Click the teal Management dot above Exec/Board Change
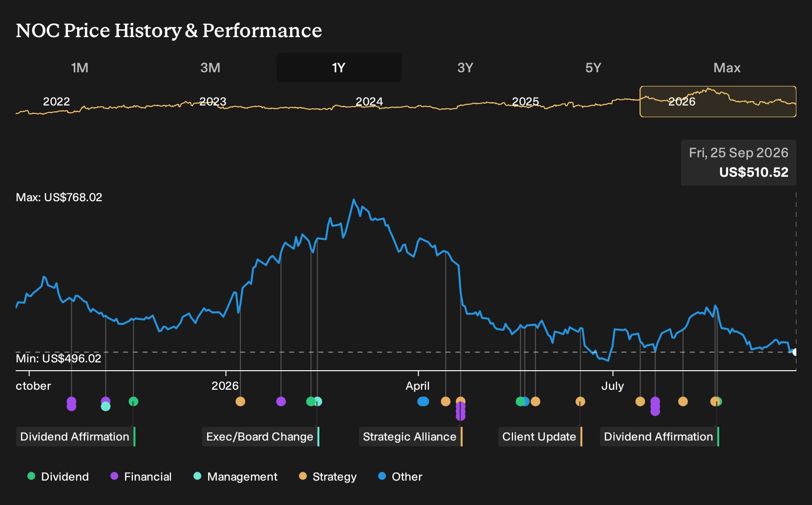 click(318, 401)
